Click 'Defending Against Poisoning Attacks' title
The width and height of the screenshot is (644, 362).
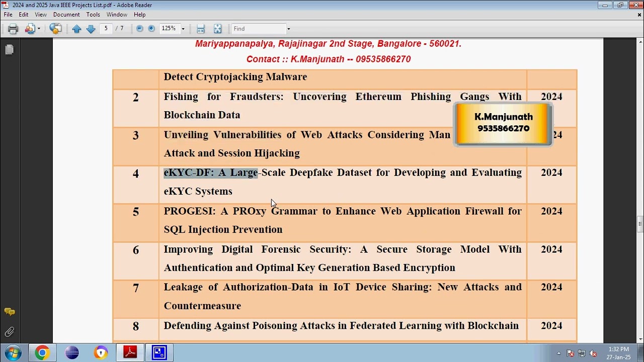(x=341, y=326)
